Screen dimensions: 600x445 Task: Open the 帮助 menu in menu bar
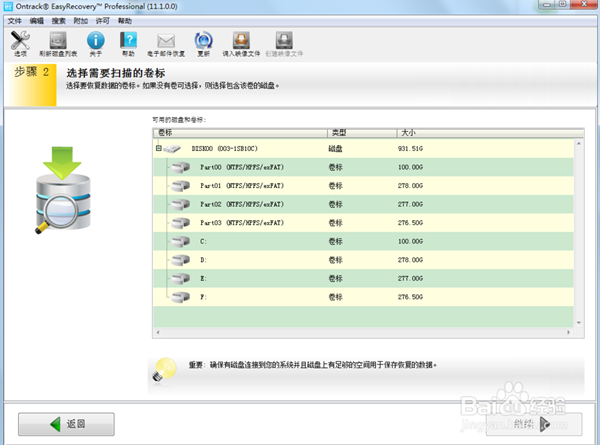125,21
